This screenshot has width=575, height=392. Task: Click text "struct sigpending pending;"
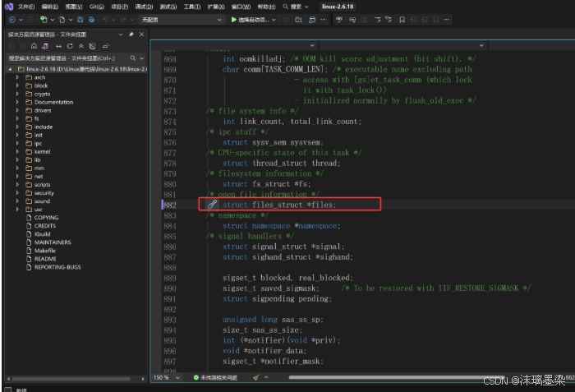(277, 298)
